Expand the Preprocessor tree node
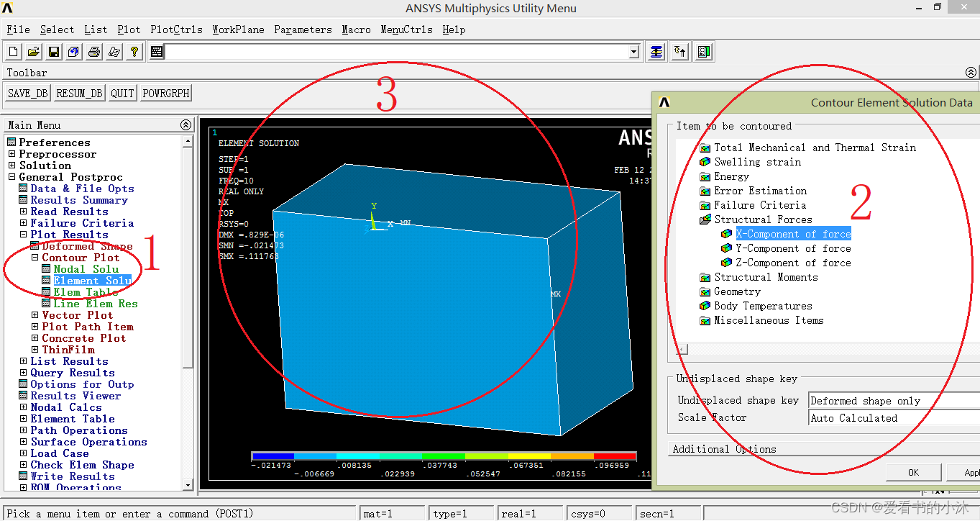Image resolution: width=980 pixels, height=521 pixels. 12,154
